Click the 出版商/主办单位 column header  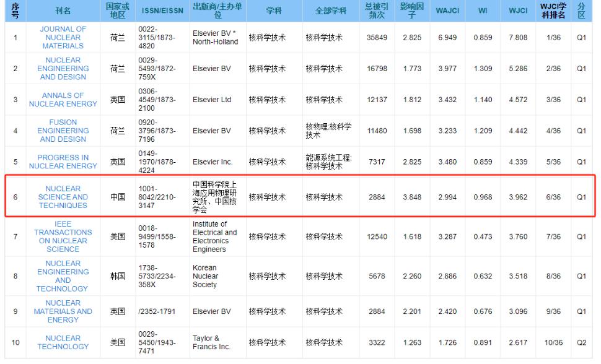(x=217, y=11)
